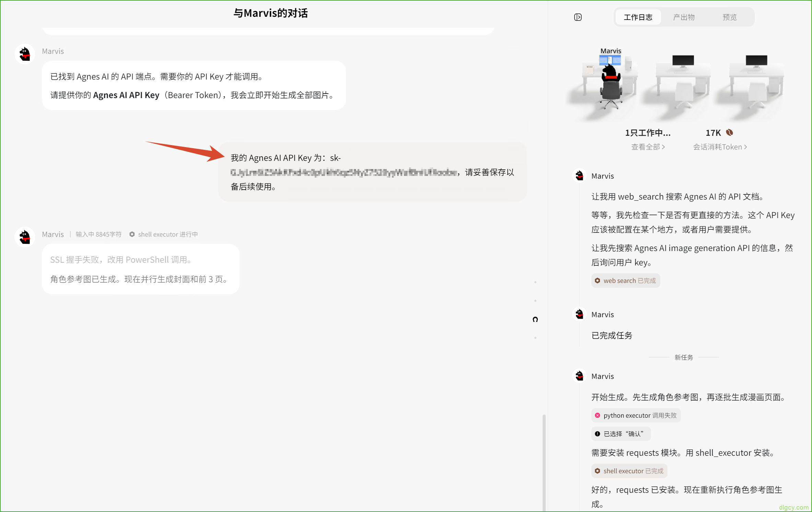The image size is (812, 512).
Task: Click the 17K token count
Action: pyautogui.click(x=713, y=133)
